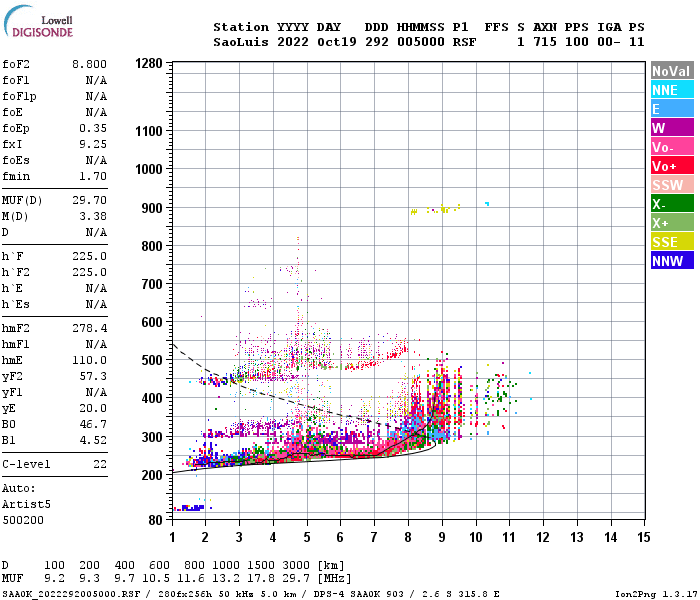The height and width of the screenshot is (600, 700).
Task: Click the yellow SSE echo cluster near 900 km
Action: click(x=435, y=209)
